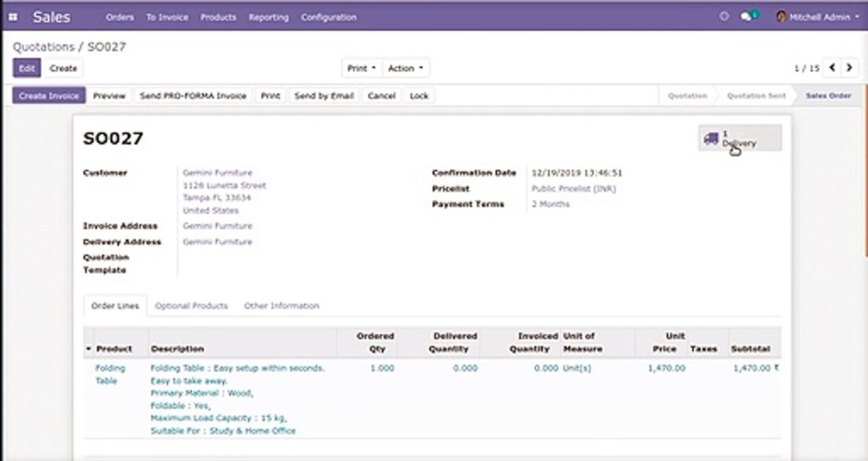Click the delivery truck icon

(710, 138)
